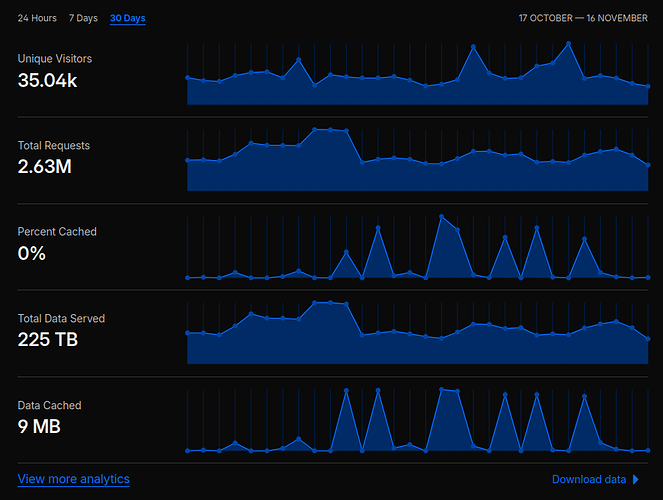Click the first data point in Total Data Served chart
The height and width of the screenshot is (500, 663).
click(187, 333)
